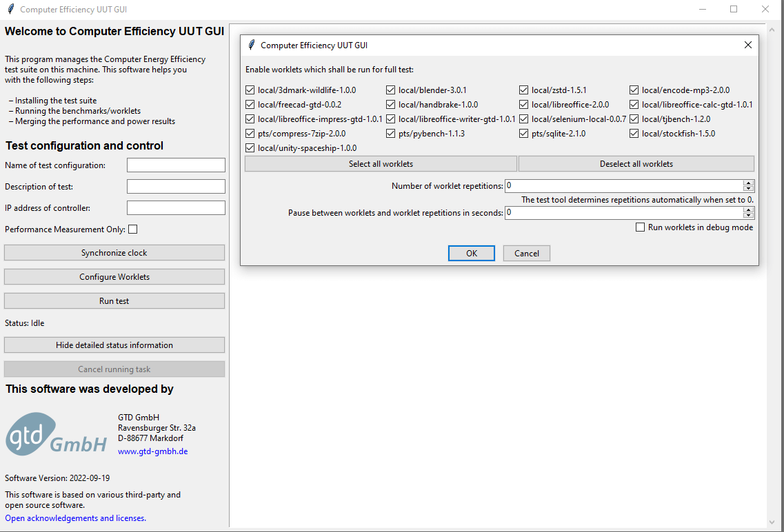This screenshot has width=784, height=532.
Task: Confirm the worklet dialog with OK
Action: coord(472,254)
